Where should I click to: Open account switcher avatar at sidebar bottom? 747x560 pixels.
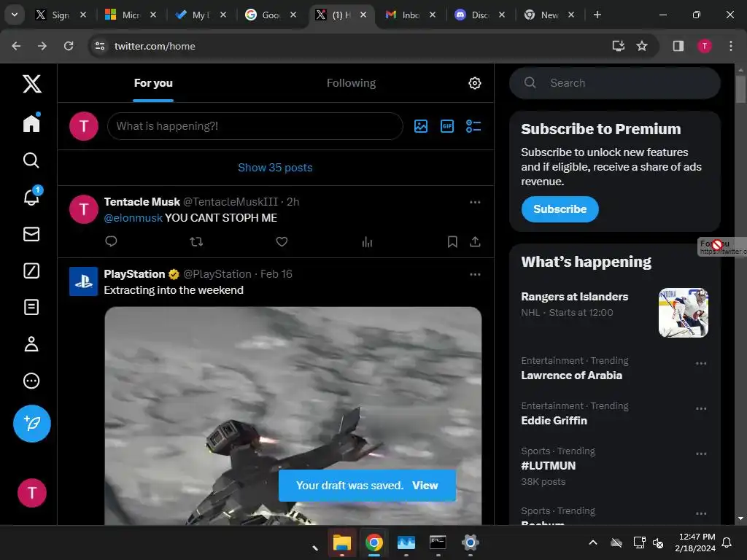click(x=32, y=493)
